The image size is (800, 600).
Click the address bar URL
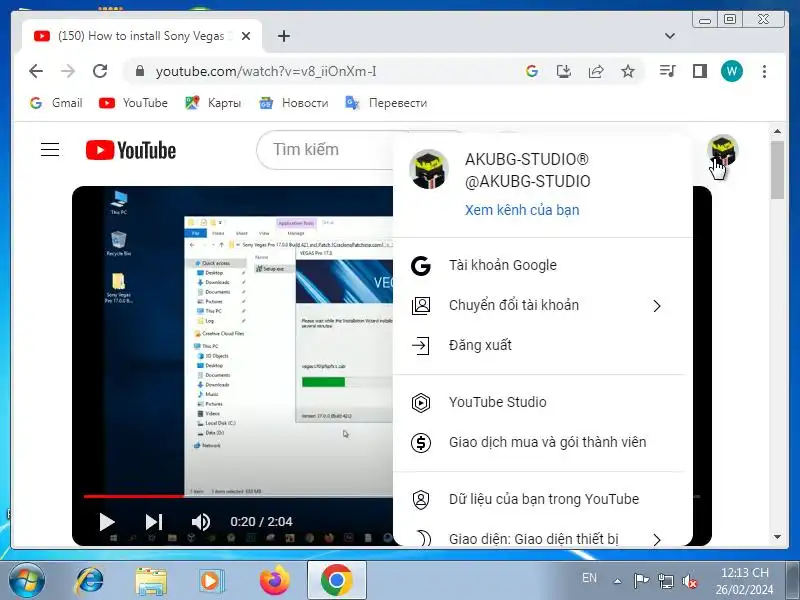(266, 71)
